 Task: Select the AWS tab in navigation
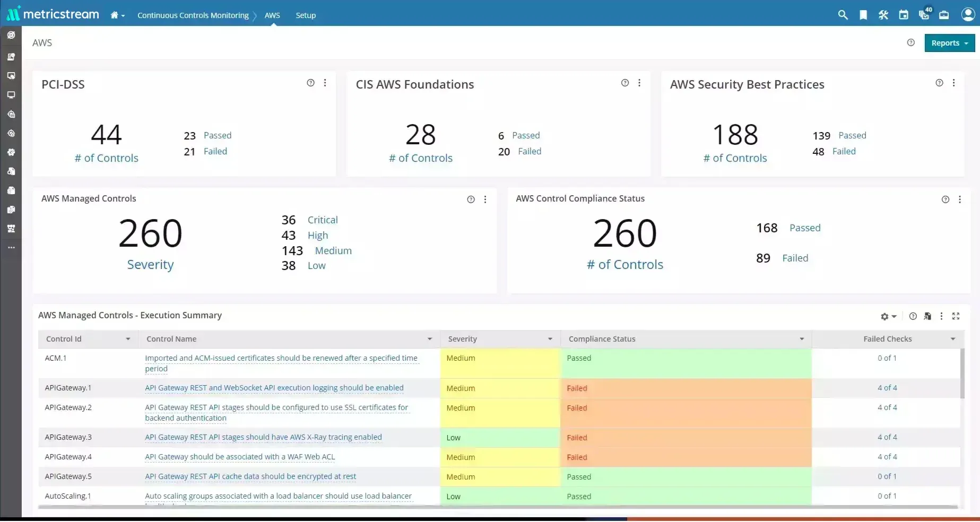click(x=272, y=15)
